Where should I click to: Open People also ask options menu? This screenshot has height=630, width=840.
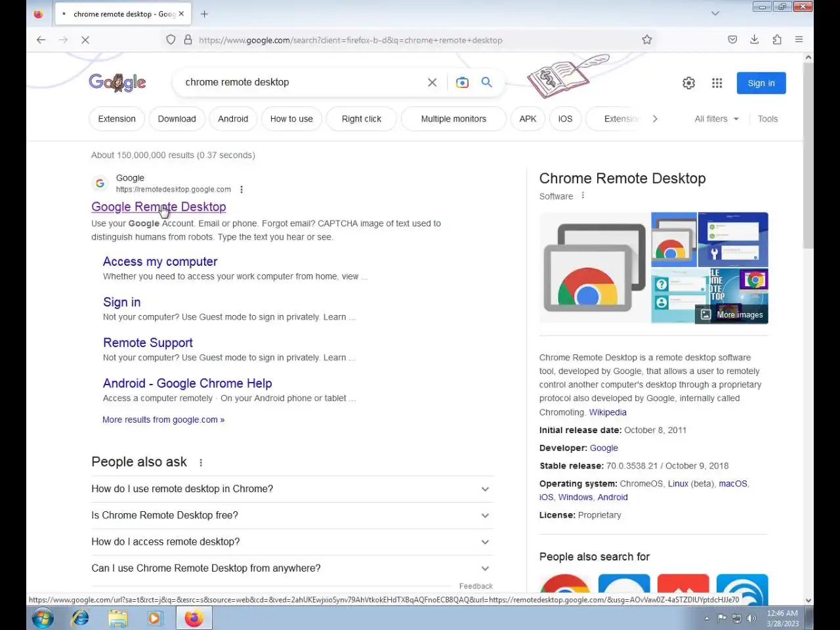point(201,463)
